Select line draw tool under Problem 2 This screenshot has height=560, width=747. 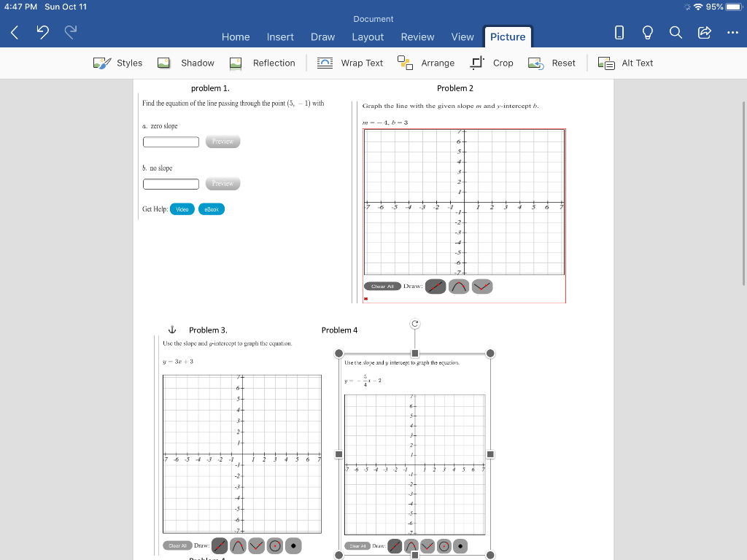pos(436,287)
